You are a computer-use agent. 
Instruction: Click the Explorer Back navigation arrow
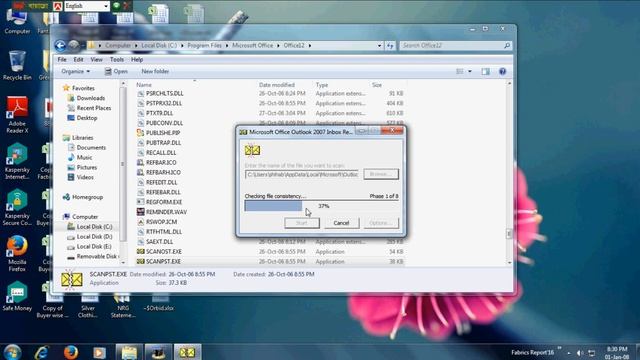60,45
